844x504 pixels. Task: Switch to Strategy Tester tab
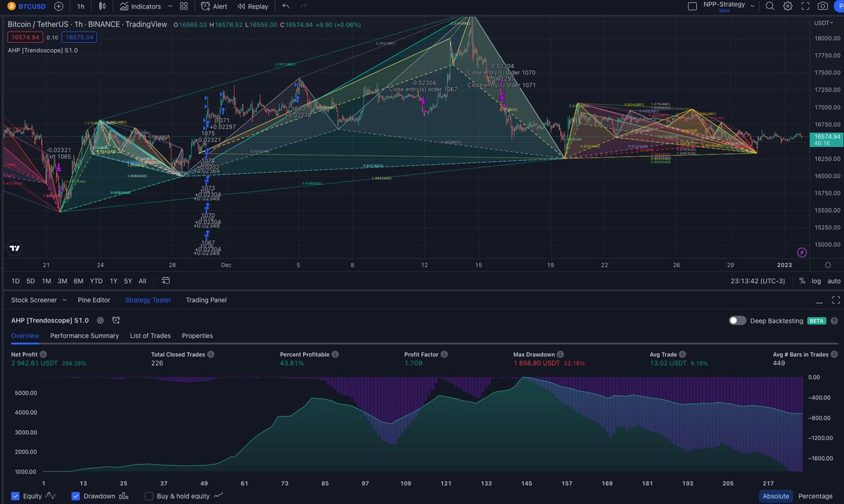(148, 300)
